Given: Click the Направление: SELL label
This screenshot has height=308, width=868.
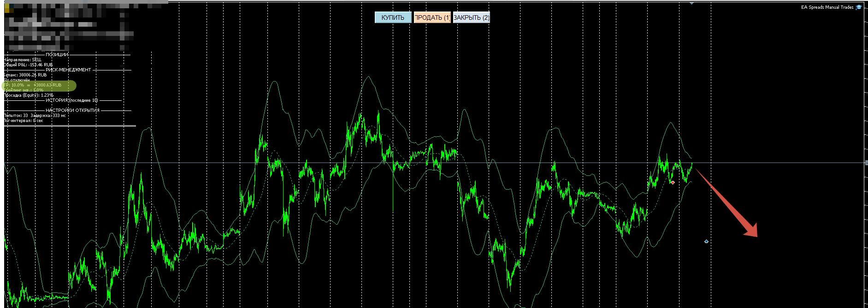Looking at the screenshot, I should coord(23,60).
